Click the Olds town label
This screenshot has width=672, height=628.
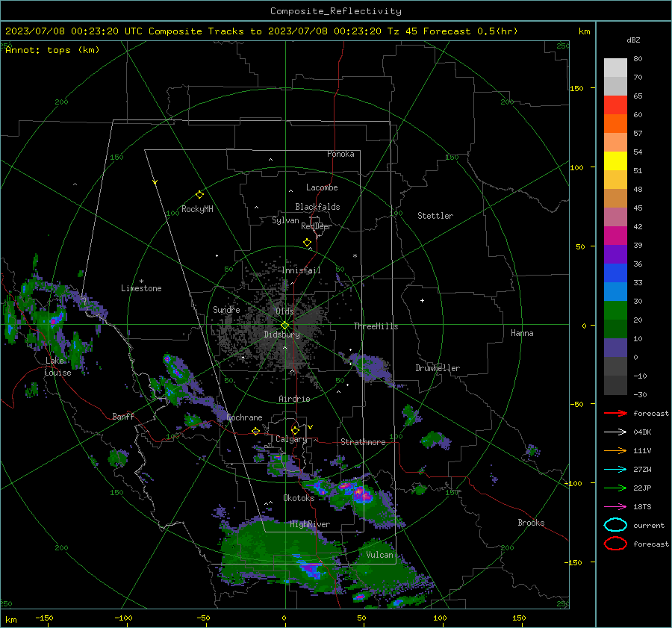tap(284, 311)
